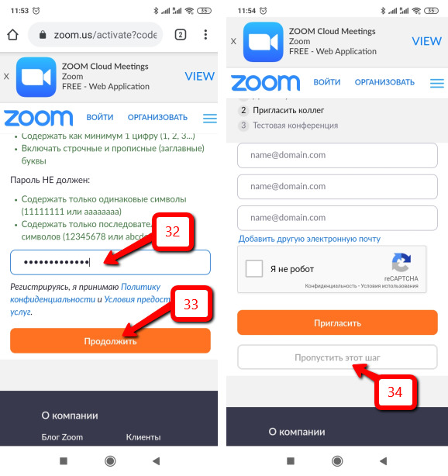Screen dimensions: 448x476
Task: Tap ВОЙТИ on the left screen
Action: click(100, 118)
